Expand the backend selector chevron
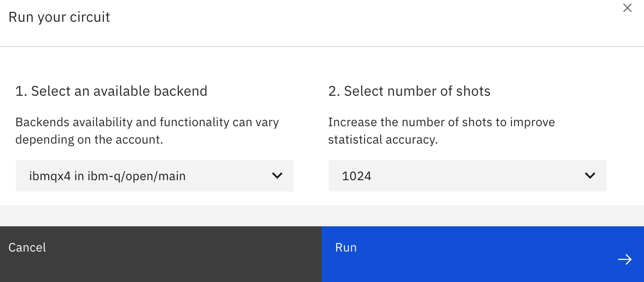 pos(277,176)
